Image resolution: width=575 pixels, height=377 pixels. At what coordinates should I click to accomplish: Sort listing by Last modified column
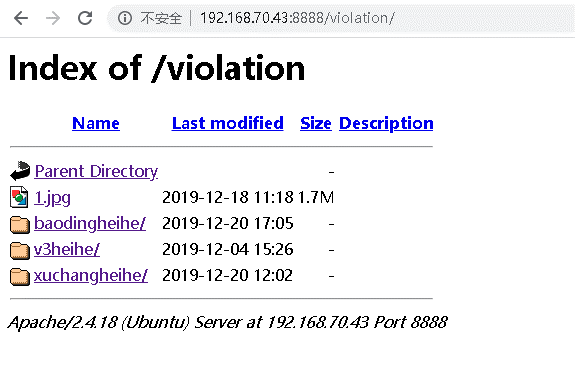click(x=228, y=123)
